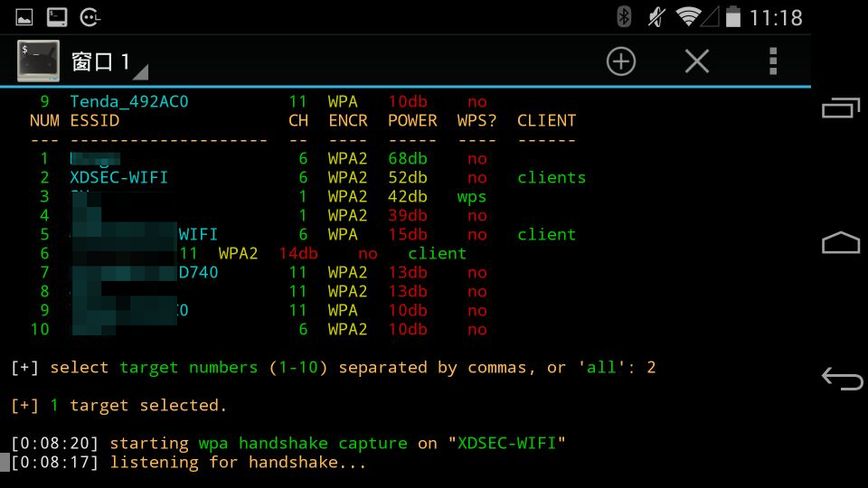
Task: Tap the Android back button
Action: (x=842, y=379)
